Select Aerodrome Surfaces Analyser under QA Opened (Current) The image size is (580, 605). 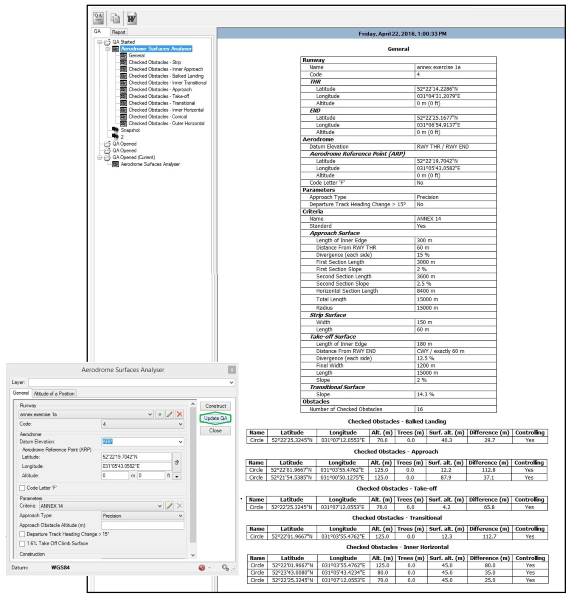click(x=150, y=164)
